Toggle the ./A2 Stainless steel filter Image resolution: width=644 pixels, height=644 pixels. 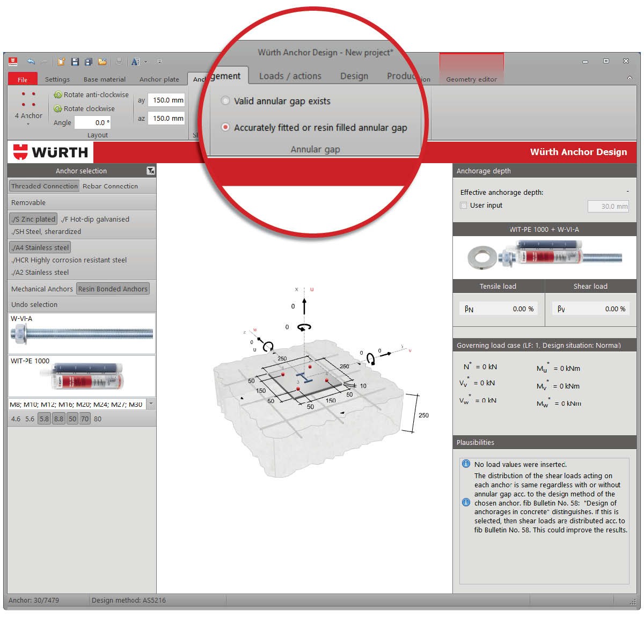pos(40,273)
